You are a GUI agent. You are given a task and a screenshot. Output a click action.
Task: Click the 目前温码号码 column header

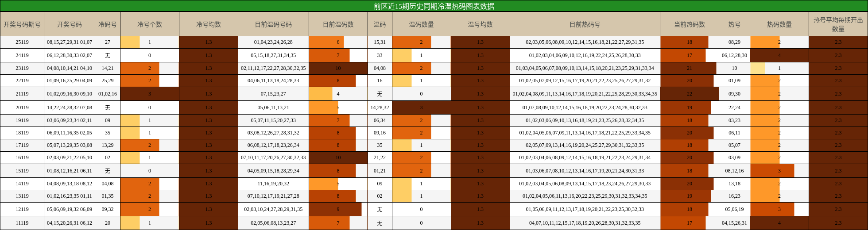(273, 24)
